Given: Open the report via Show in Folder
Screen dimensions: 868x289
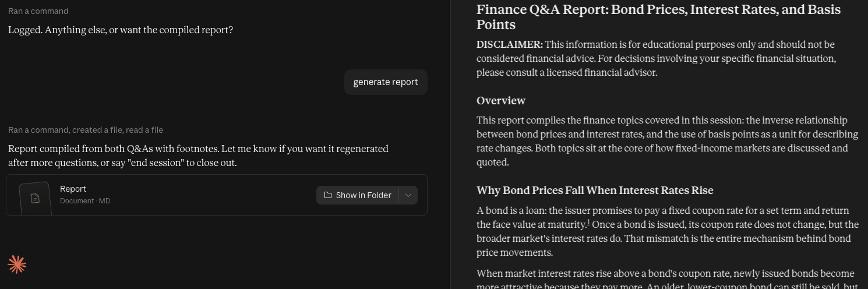Looking at the screenshot, I should [x=358, y=195].
